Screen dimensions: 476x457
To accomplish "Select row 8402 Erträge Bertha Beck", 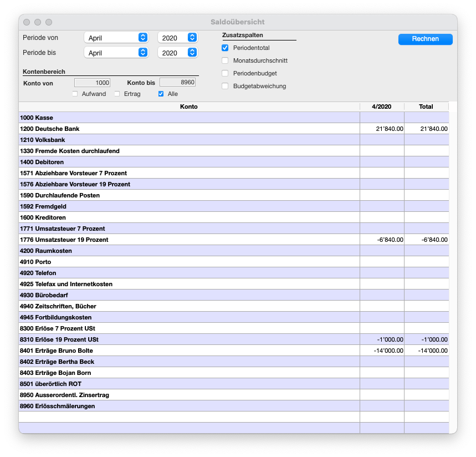I will click(x=234, y=362).
